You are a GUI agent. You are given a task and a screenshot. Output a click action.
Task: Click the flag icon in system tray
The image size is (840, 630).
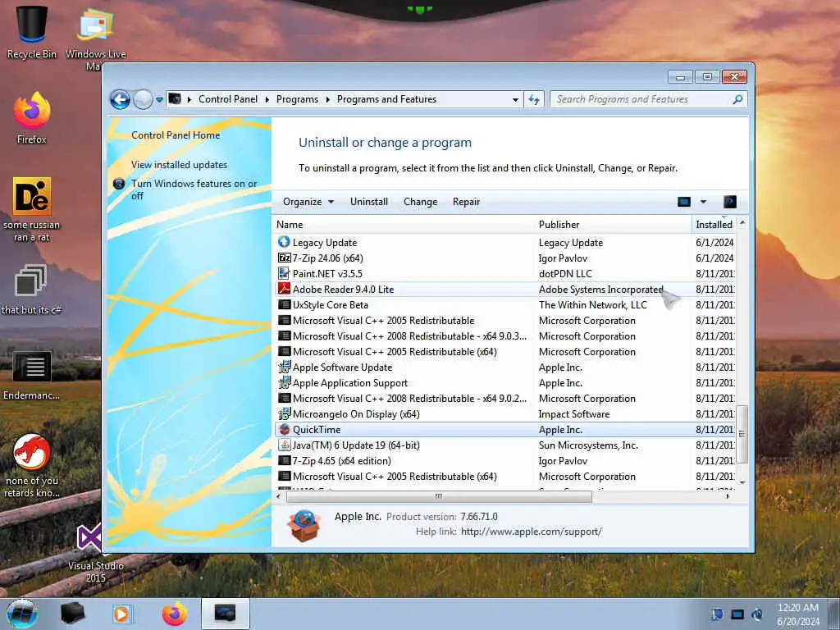[x=716, y=614]
